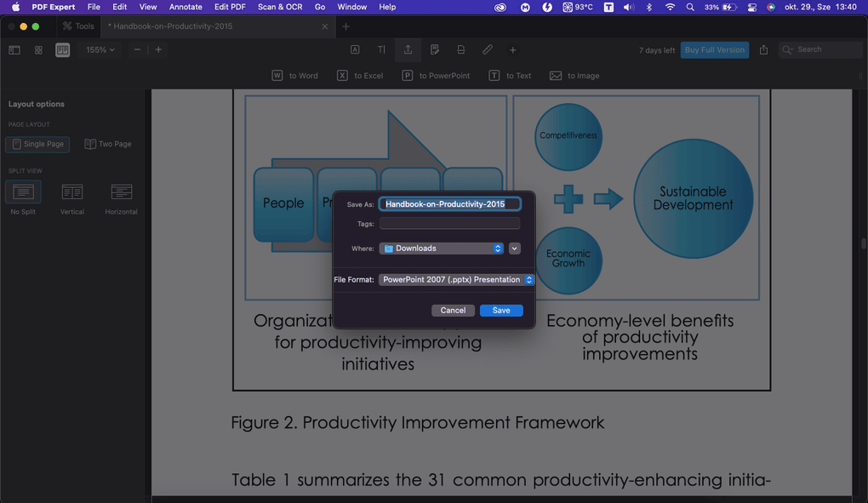This screenshot has height=503, width=868.
Task: Open the File Format dropdown
Action: tap(456, 279)
